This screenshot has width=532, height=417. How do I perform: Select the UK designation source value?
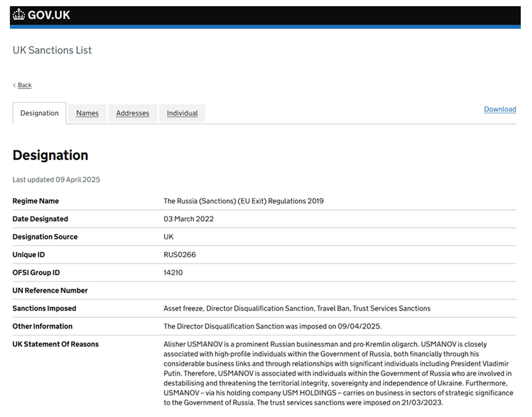click(x=168, y=237)
